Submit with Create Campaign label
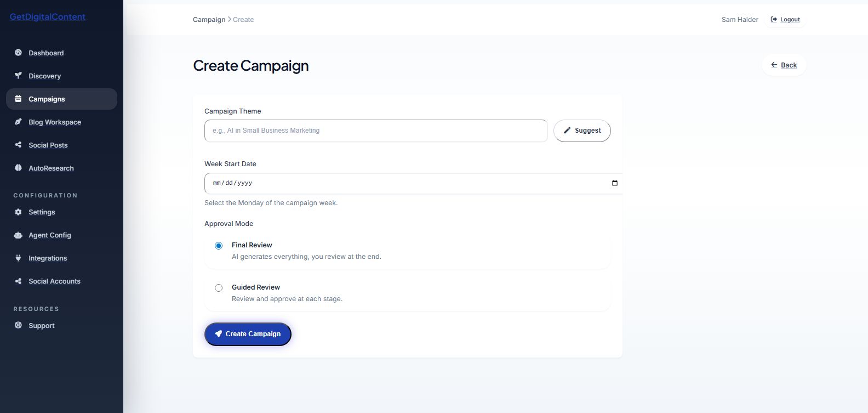The image size is (868, 413). [x=253, y=333]
